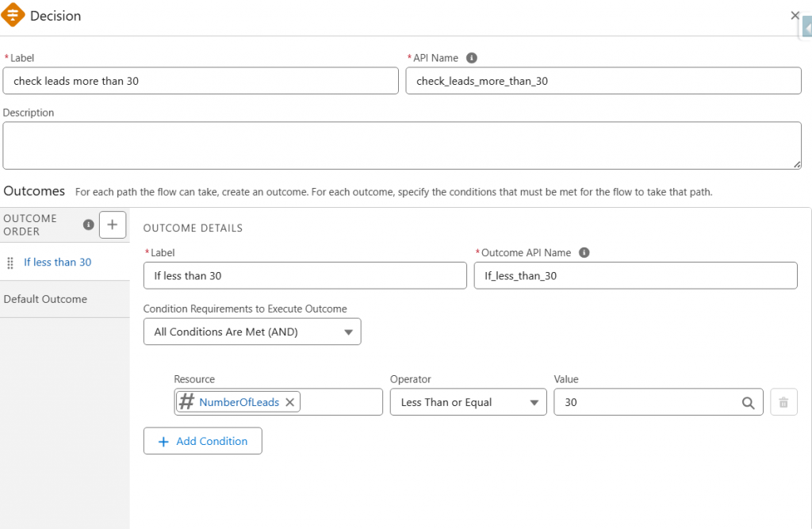812x529 pixels.
Task: Remove the NumberOfLeads resource pill
Action: pos(290,402)
